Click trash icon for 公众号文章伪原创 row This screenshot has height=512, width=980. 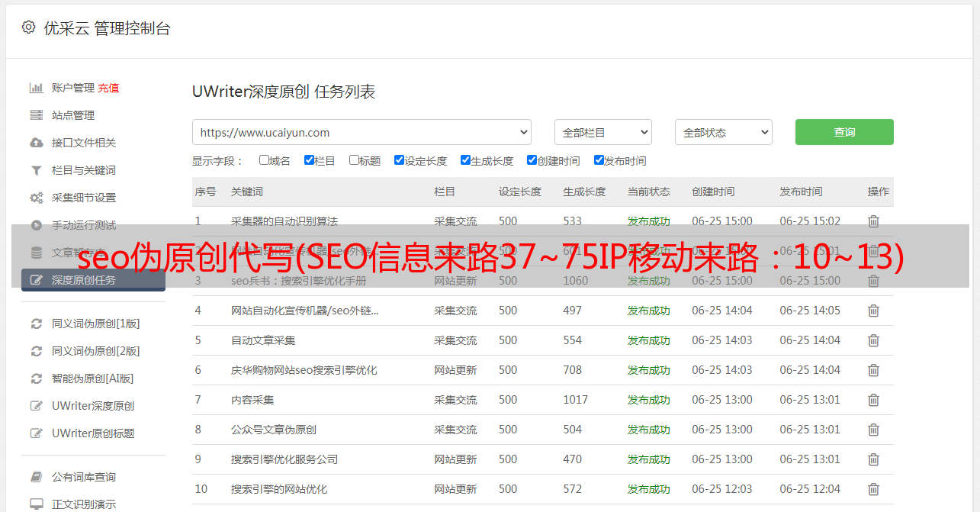coord(873,430)
